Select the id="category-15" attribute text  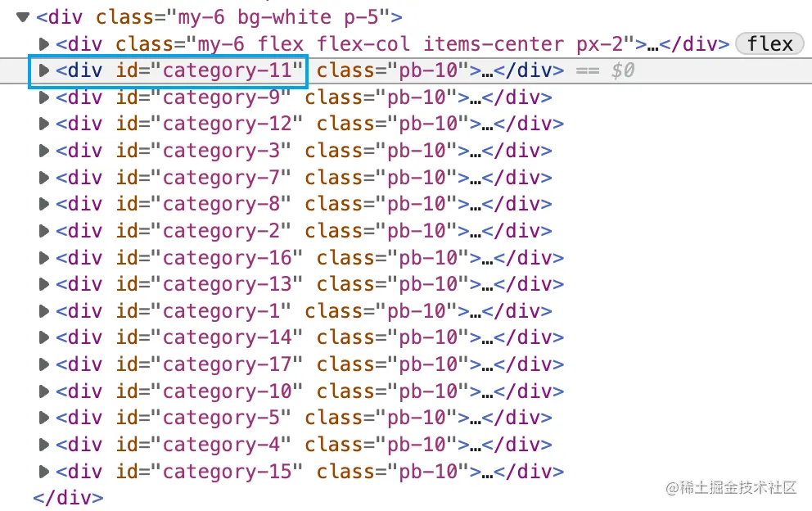click(210, 473)
